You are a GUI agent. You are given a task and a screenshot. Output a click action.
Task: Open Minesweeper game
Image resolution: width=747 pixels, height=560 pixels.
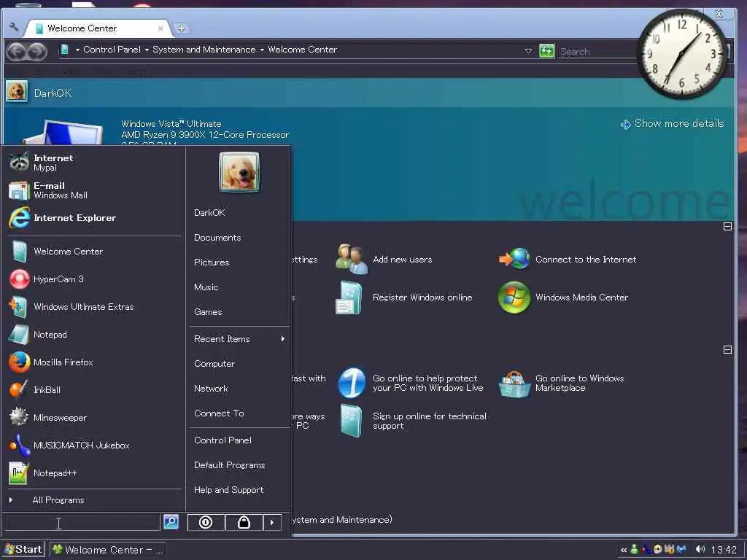click(x=47, y=418)
